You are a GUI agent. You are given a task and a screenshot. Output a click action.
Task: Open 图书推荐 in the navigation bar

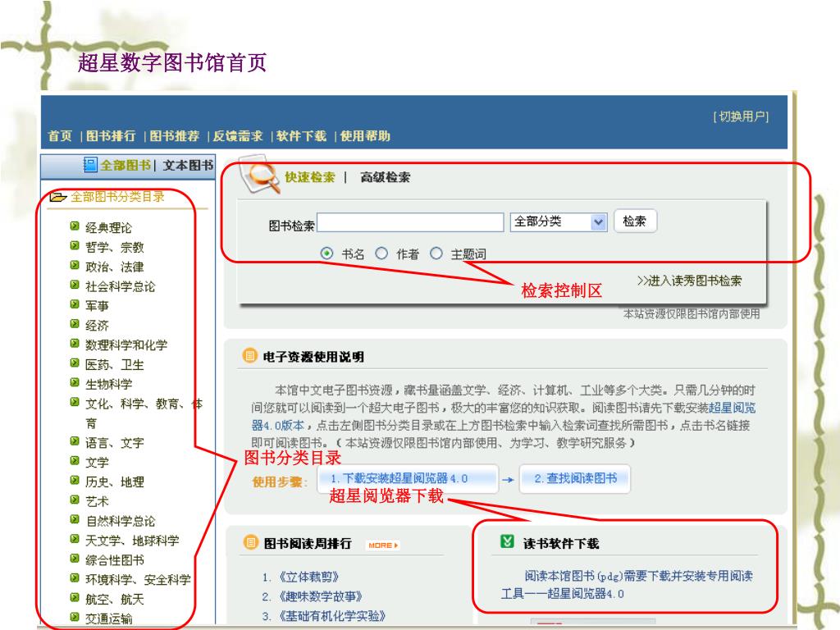pos(174,136)
